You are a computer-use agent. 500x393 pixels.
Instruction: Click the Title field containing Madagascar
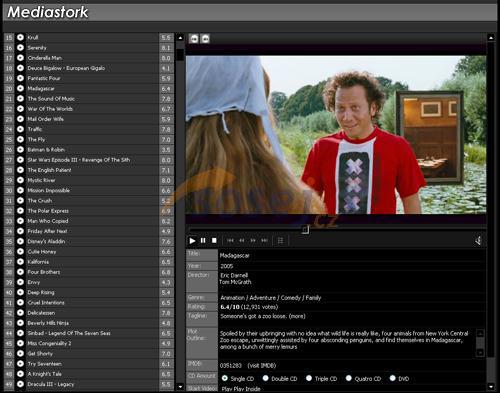[352, 256]
